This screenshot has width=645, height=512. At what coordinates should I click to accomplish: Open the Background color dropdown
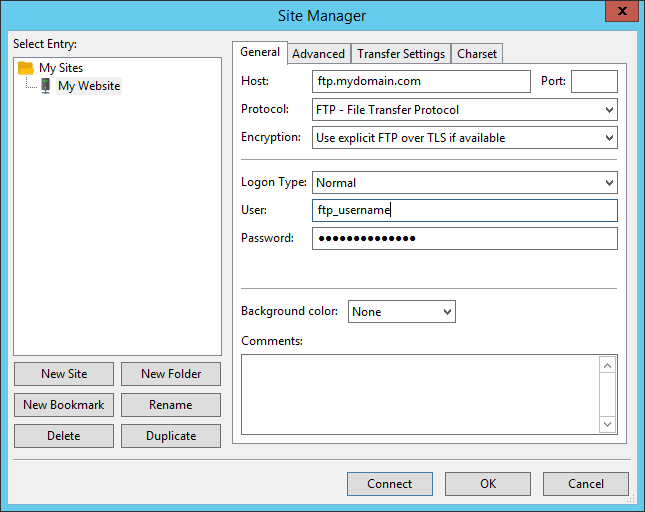pos(401,312)
